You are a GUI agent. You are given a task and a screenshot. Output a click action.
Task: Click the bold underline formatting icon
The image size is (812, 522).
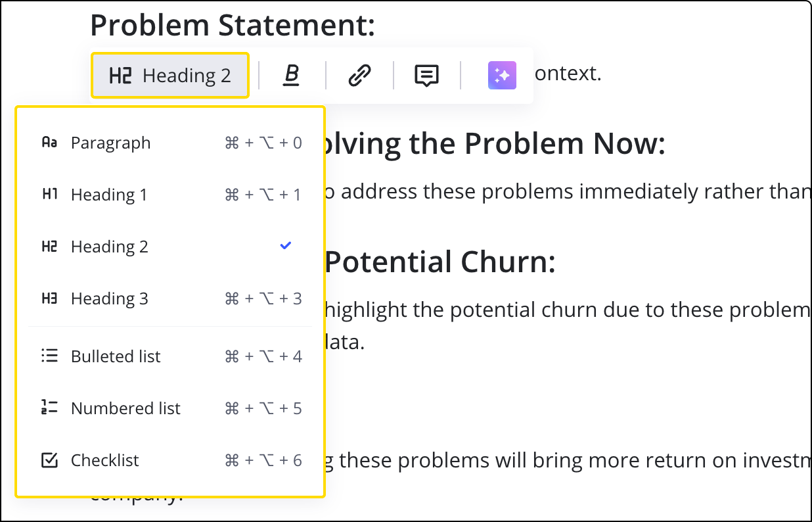coord(292,76)
